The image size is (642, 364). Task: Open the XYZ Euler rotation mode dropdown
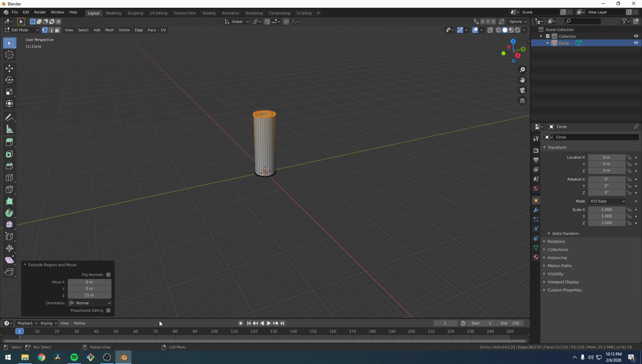tap(607, 201)
